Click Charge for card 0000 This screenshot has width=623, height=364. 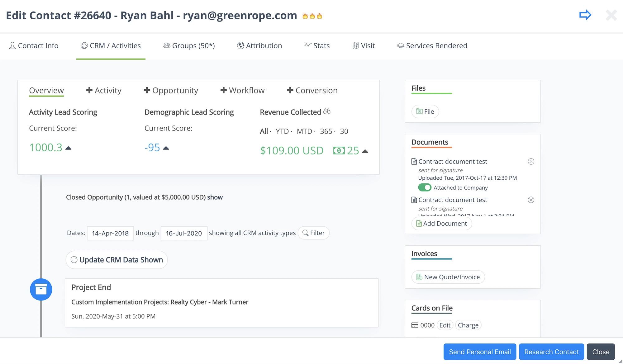click(x=468, y=325)
